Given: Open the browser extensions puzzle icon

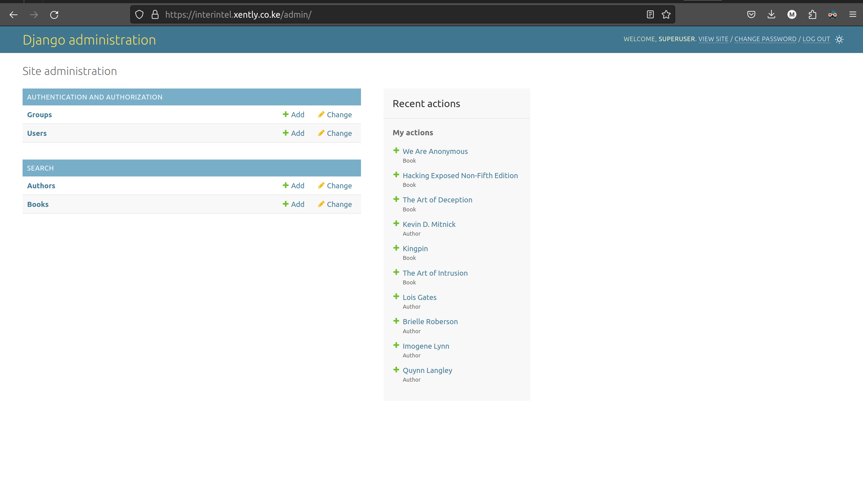Looking at the screenshot, I should click(x=812, y=14).
